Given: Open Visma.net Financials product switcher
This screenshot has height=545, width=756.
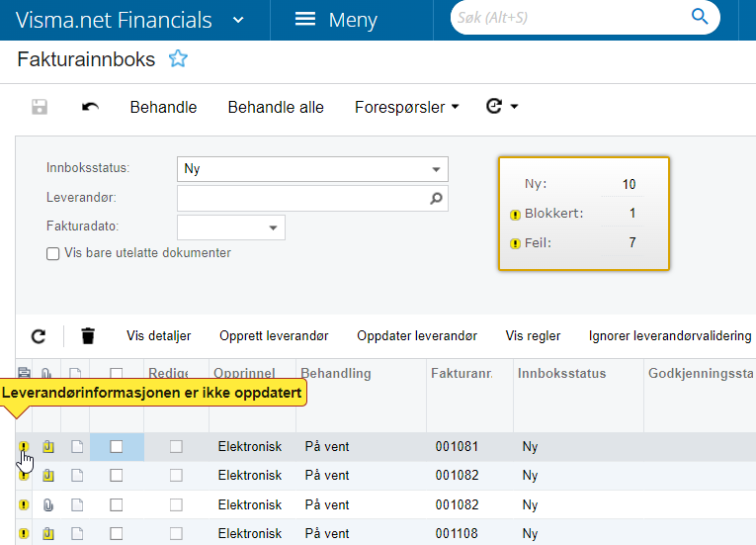Looking at the screenshot, I should 238,20.
